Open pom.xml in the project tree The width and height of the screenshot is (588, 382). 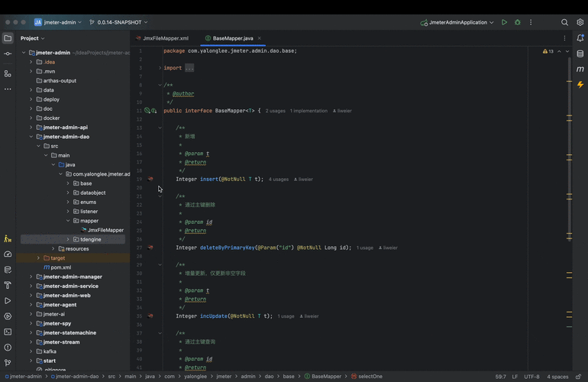tap(60, 267)
